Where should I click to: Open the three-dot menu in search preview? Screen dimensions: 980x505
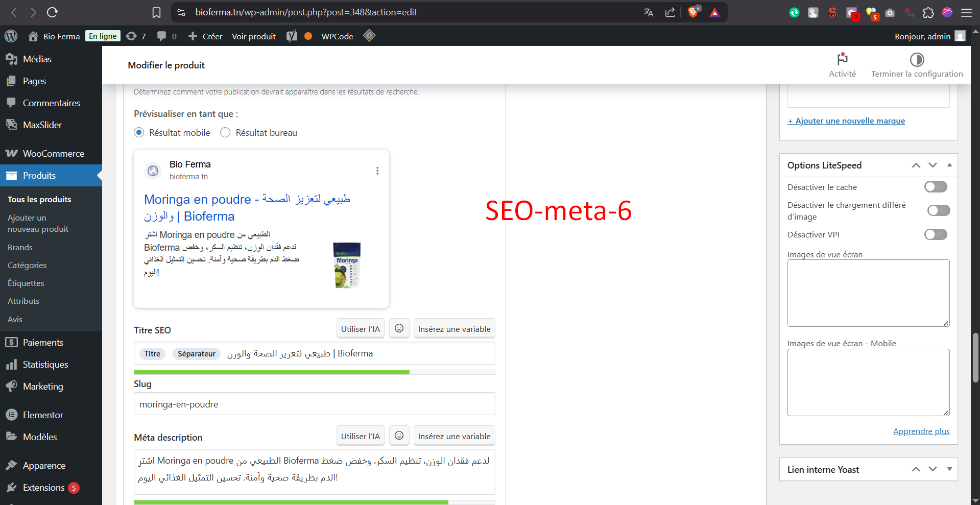[377, 171]
